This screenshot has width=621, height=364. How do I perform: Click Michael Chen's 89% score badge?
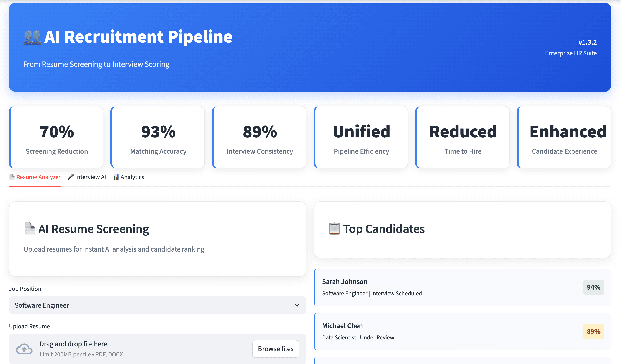(x=593, y=331)
